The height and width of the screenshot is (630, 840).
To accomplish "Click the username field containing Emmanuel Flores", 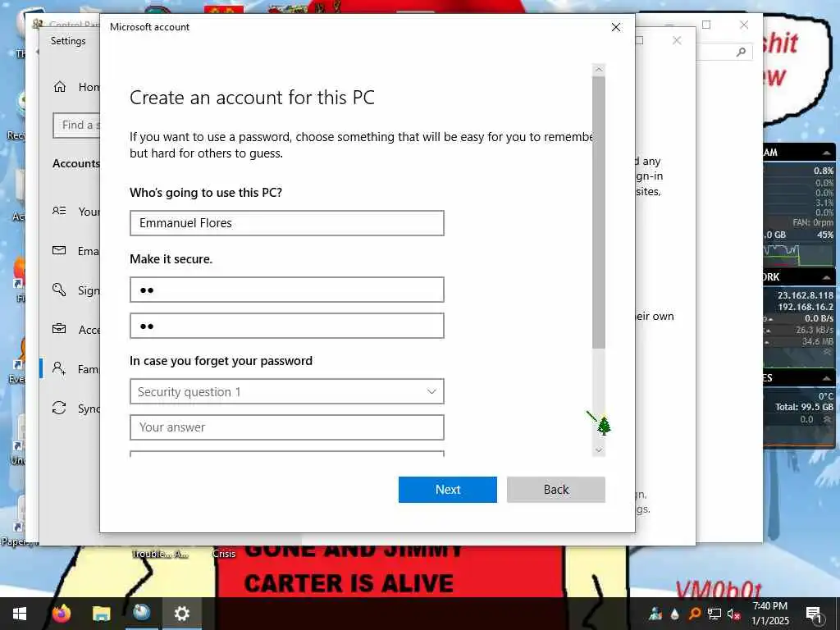I will pos(286,223).
